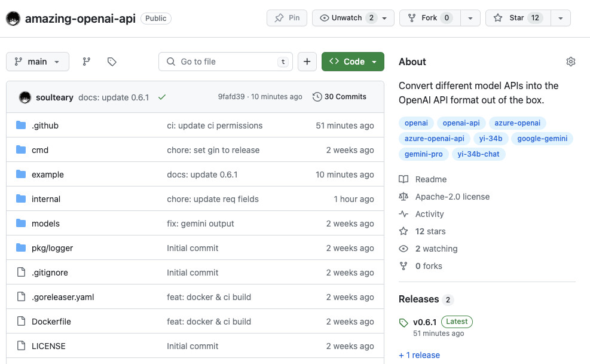Click the plus add file button
590x364 pixels.
click(307, 62)
